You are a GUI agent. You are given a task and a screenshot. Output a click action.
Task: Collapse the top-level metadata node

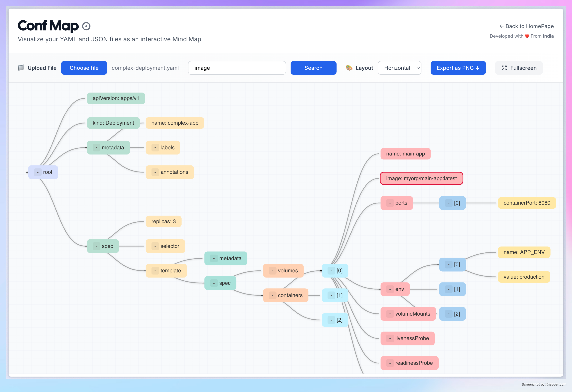click(97, 148)
